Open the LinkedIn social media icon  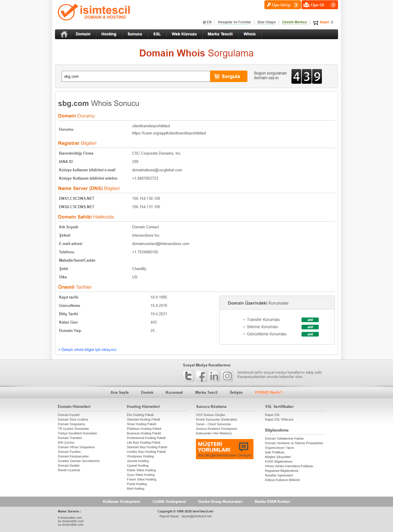click(x=214, y=376)
